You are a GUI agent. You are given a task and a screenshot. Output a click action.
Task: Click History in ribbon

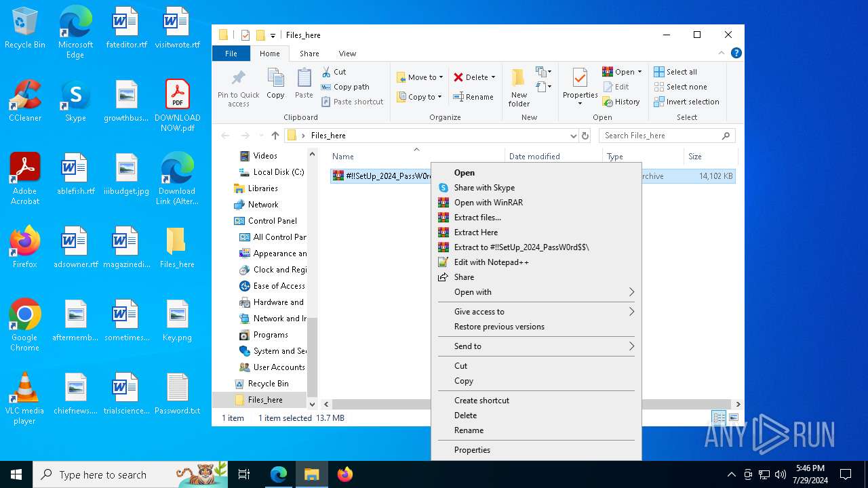click(621, 102)
